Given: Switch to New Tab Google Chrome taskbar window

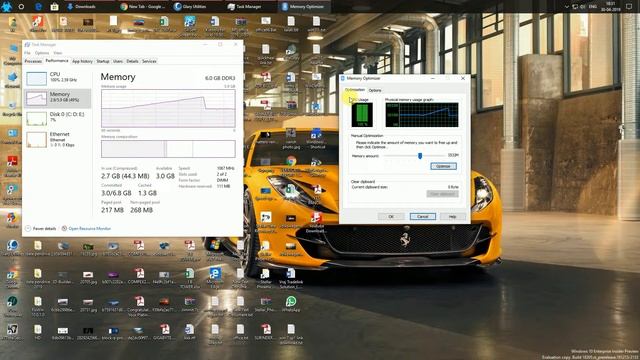Looking at the screenshot, I should coord(143,7).
